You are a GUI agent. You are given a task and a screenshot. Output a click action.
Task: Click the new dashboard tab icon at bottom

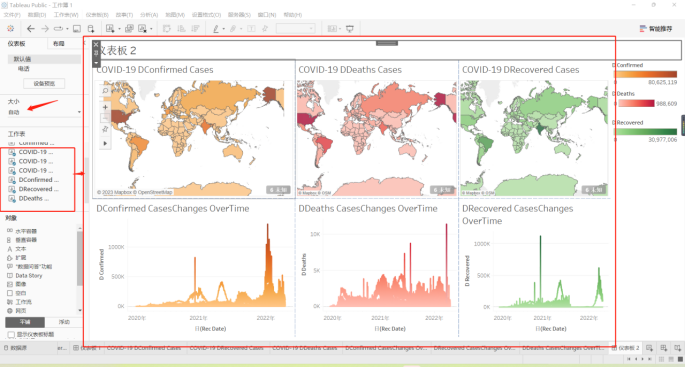pyautogui.click(x=664, y=348)
